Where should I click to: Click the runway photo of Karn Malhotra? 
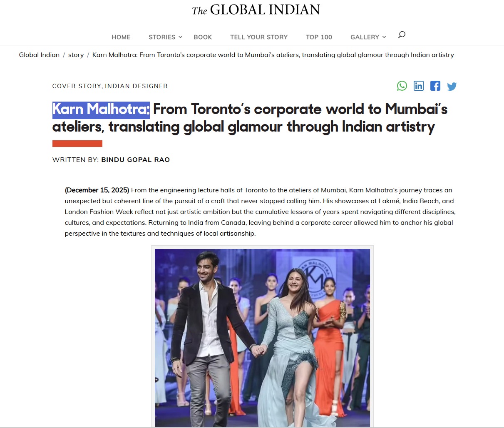tap(262, 338)
